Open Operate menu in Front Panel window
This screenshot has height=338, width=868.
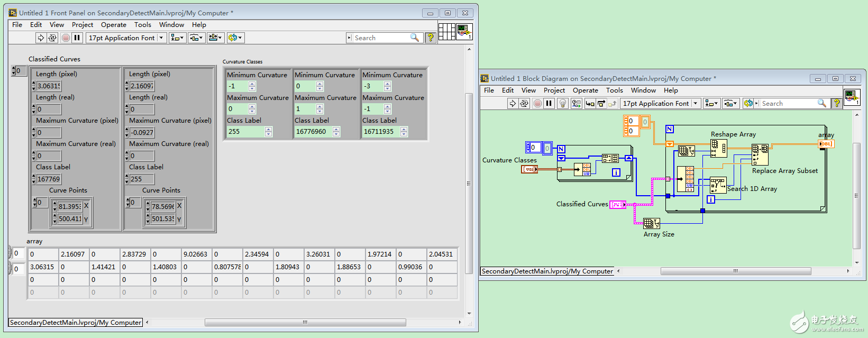click(114, 25)
